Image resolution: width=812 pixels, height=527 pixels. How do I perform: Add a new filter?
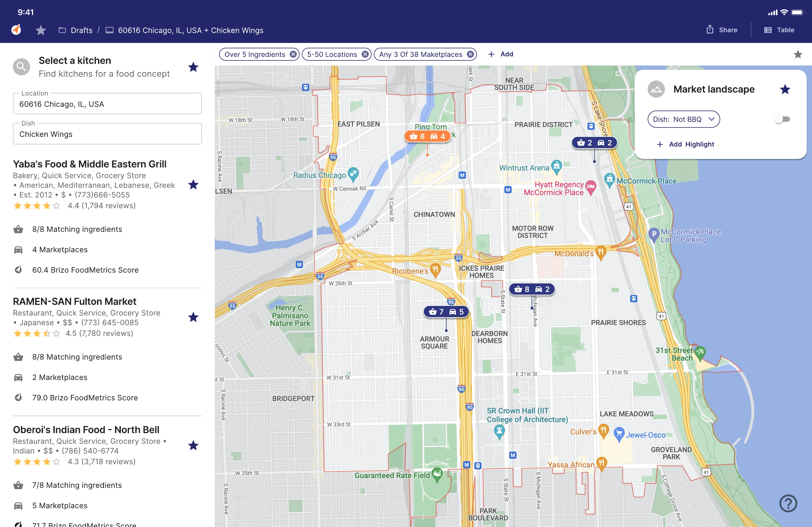point(501,54)
